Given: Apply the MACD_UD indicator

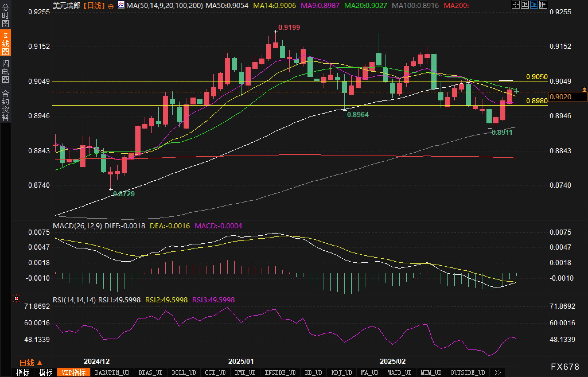Looking at the screenshot, I should [x=399, y=372].
